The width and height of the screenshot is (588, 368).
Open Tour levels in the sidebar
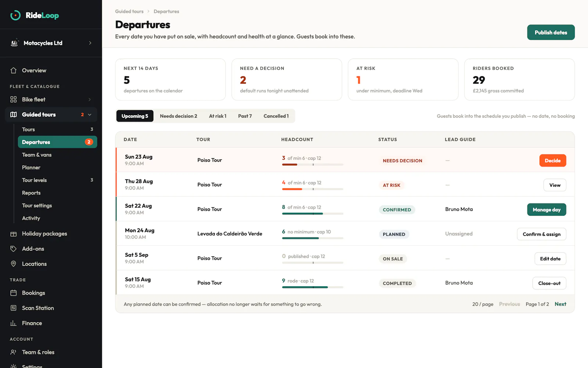pos(57,180)
